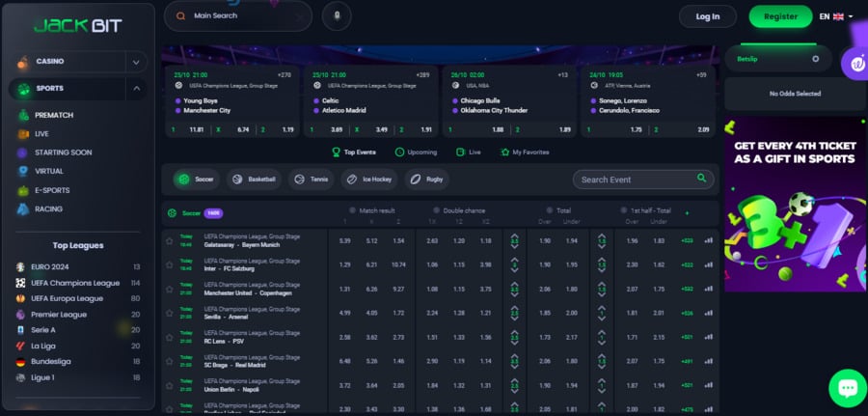Click the Virtual sidebar icon
This screenshot has width=868, height=416.
pos(23,171)
